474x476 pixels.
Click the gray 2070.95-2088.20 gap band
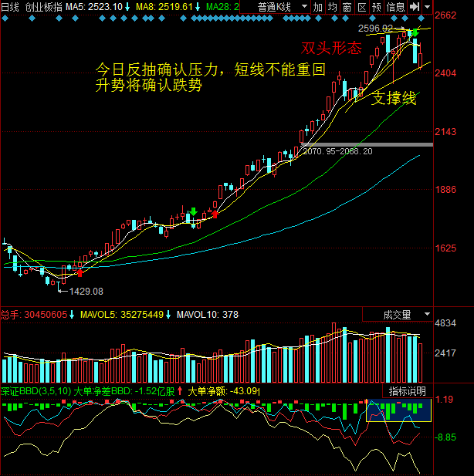tap(367, 144)
